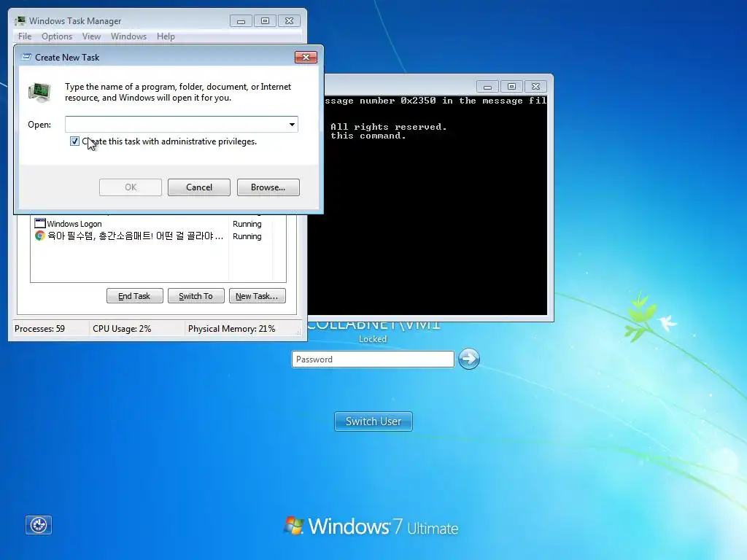This screenshot has height=560, width=747.
Task: Open the Help menu in Task Manager
Action: click(166, 36)
